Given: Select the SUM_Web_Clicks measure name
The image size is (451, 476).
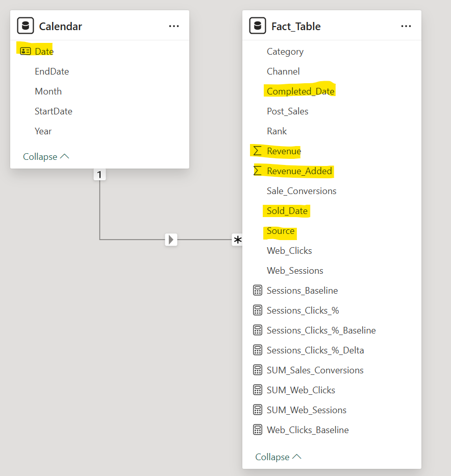Looking at the screenshot, I should (301, 390).
